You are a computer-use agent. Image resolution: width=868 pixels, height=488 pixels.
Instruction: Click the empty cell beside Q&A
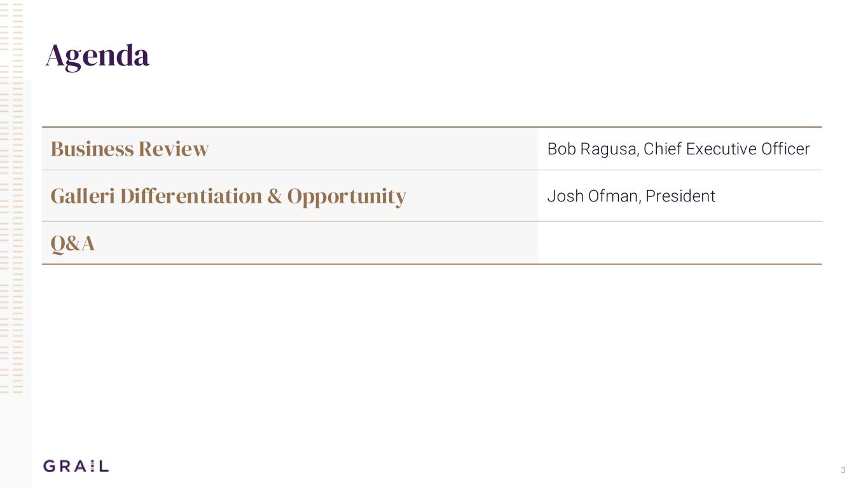coord(679,243)
